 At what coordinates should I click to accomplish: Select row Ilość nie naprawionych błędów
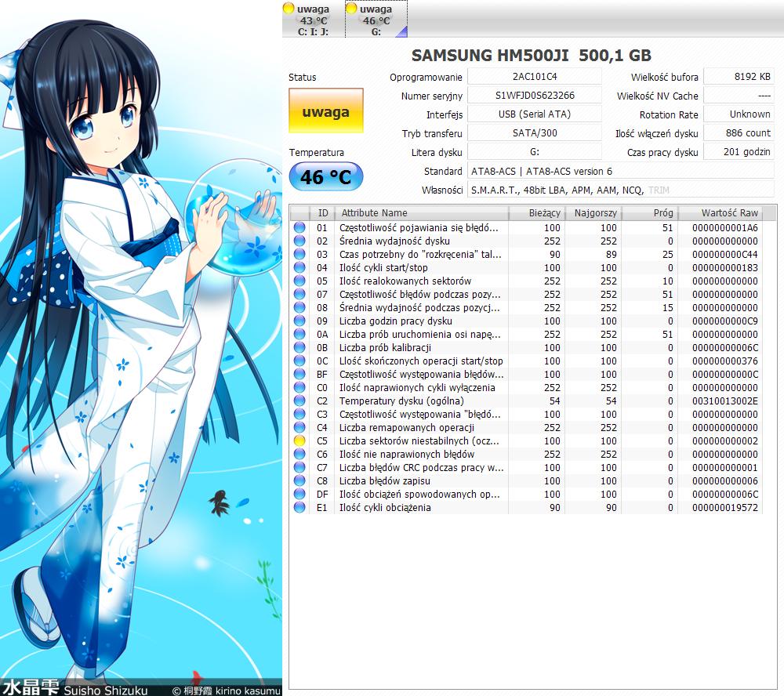[526, 454]
